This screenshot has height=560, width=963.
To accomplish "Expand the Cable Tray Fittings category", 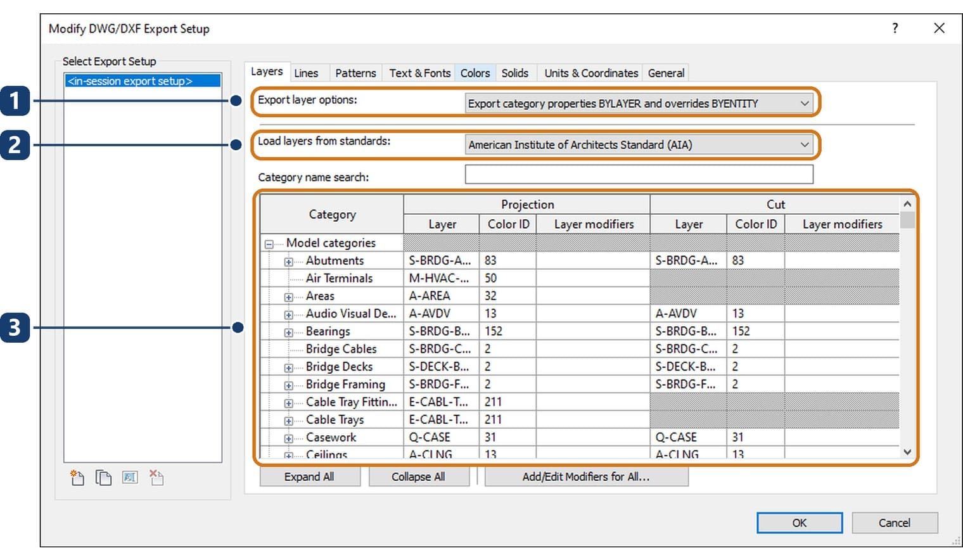I will click(288, 403).
